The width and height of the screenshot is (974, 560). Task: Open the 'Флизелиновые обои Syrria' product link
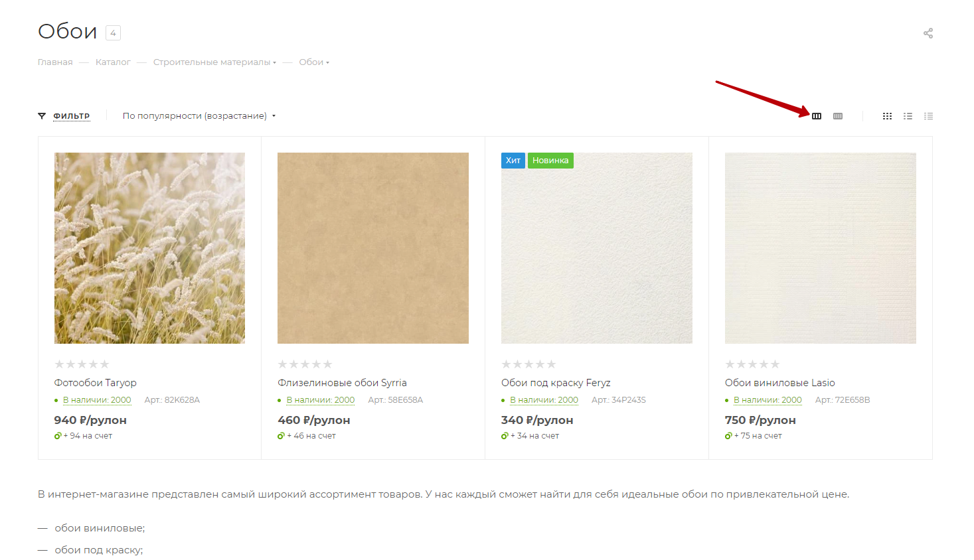pos(342,383)
